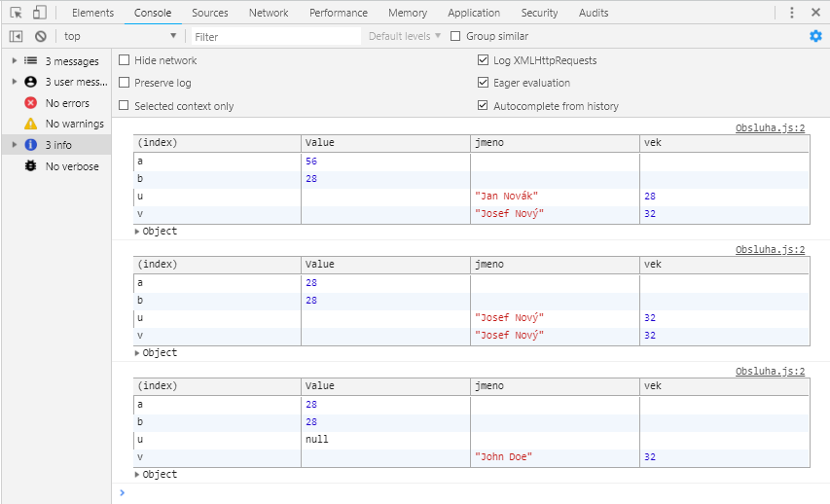Open the Default levels dropdown
Image resolution: width=830 pixels, height=504 pixels.
click(404, 36)
